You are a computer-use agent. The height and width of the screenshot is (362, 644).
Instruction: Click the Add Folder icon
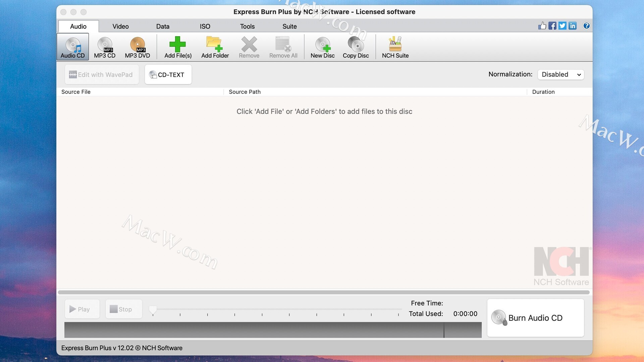215,44
